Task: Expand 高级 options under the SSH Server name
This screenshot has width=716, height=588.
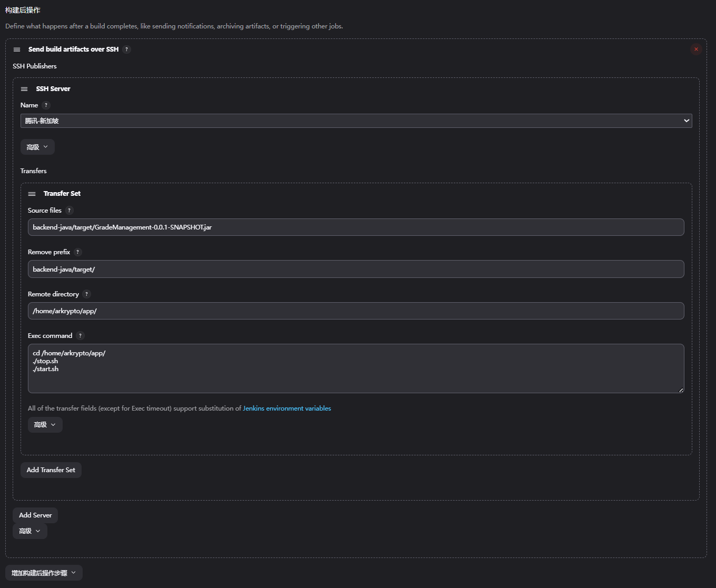Action: 37,147
